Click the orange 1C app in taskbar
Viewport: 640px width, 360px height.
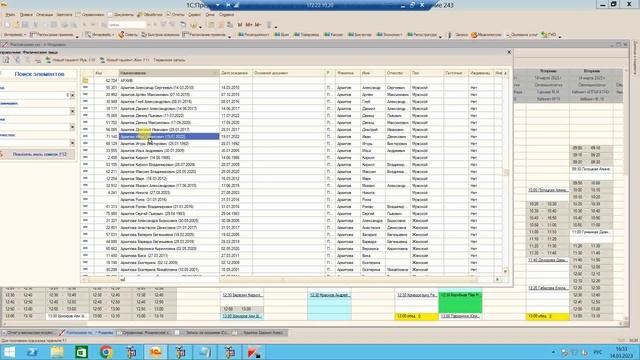coord(156,352)
